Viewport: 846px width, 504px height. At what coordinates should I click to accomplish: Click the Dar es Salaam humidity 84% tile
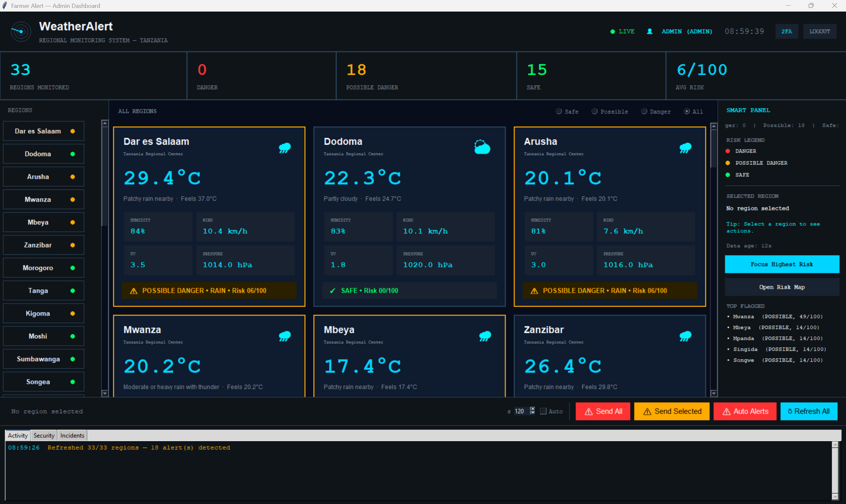click(158, 227)
